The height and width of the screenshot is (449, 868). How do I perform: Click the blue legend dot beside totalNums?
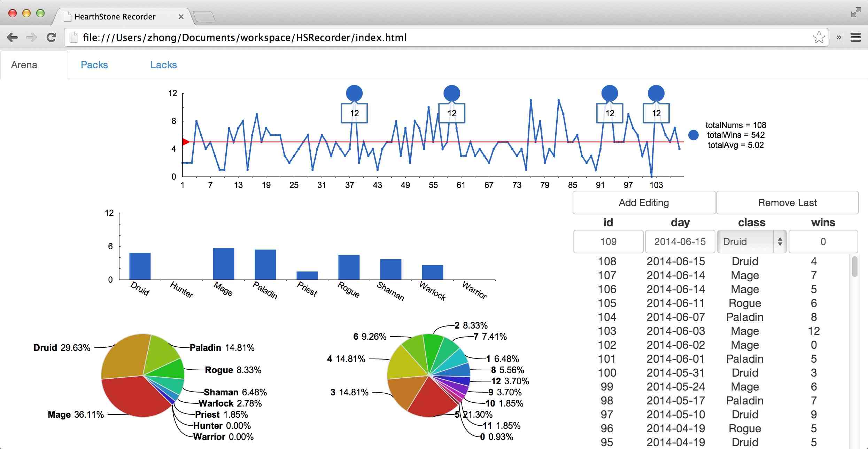(693, 135)
